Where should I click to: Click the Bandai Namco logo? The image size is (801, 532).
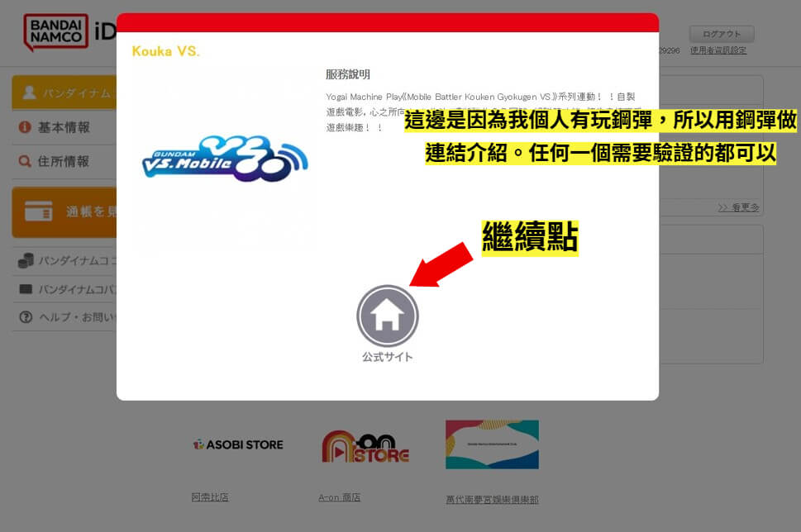(x=55, y=32)
